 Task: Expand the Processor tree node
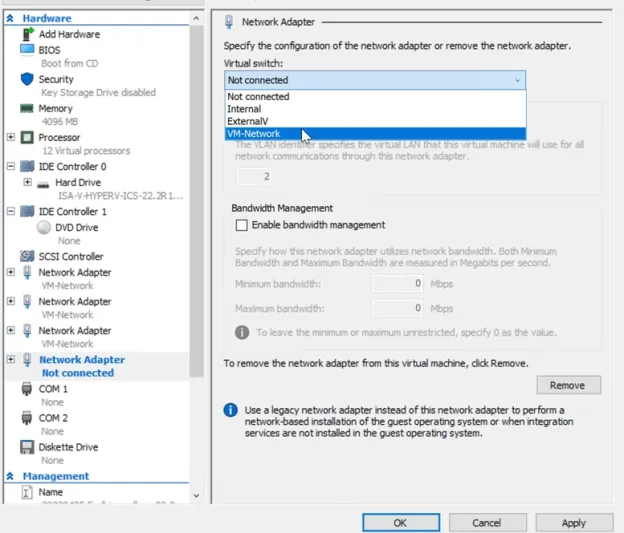click(11, 137)
